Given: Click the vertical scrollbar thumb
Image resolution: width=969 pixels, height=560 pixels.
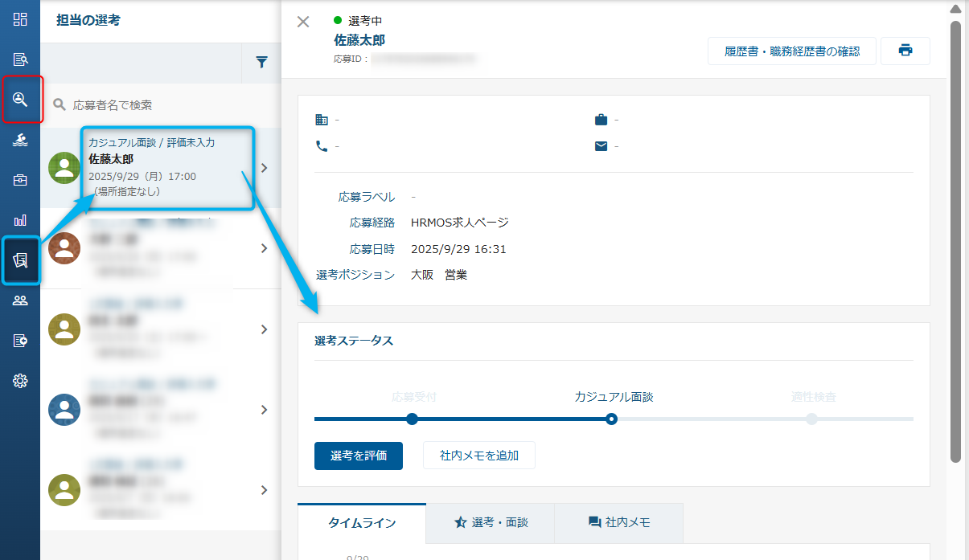Looking at the screenshot, I should coord(955,241).
